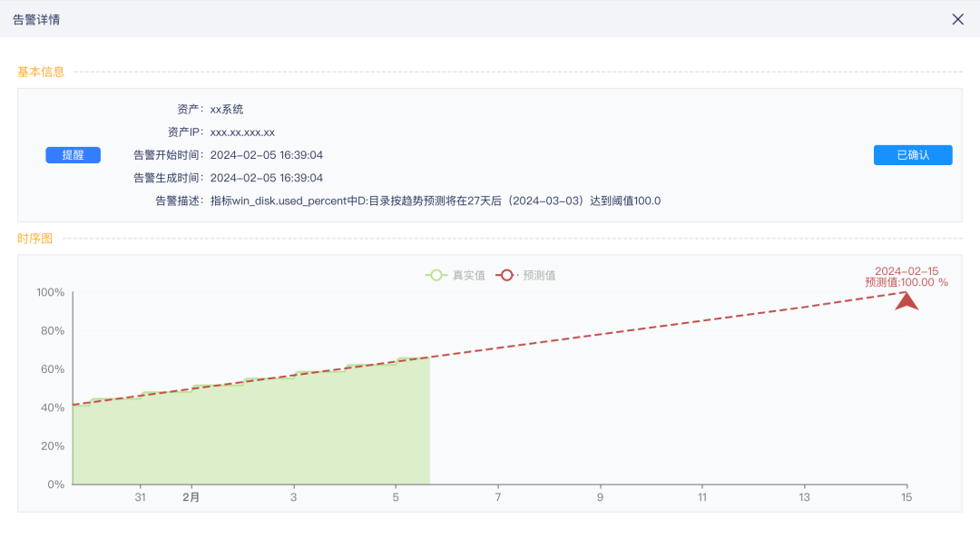Click the 20% y-axis label
The width and height of the screenshot is (980, 539).
53,446
